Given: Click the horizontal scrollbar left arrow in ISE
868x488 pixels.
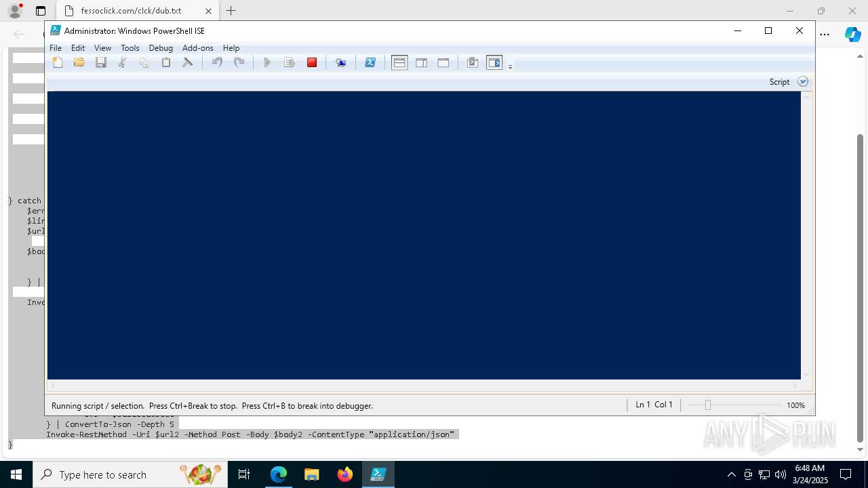Looking at the screenshot, I should pyautogui.click(x=53, y=386).
